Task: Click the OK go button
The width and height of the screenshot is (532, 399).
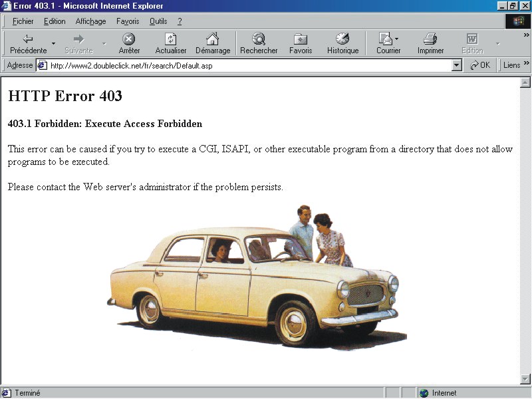Action: click(x=479, y=65)
